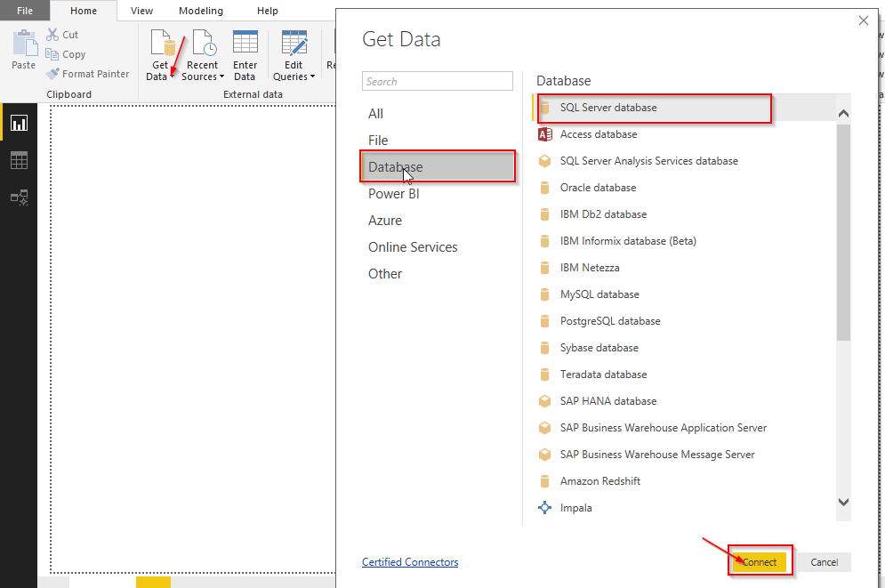Click the PostgreSQL database icon
Image resolution: width=885 pixels, height=588 pixels.
544,321
